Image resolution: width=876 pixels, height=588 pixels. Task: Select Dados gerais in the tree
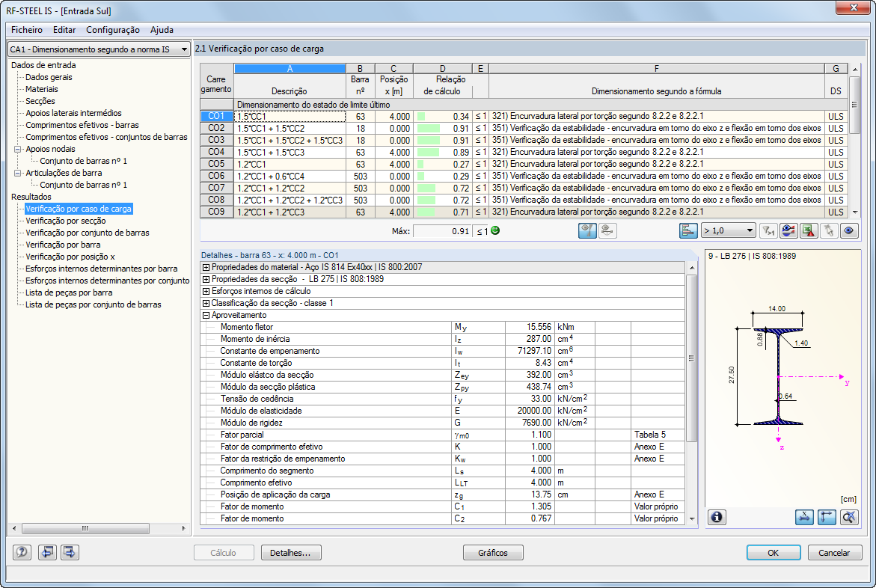pos(49,77)
